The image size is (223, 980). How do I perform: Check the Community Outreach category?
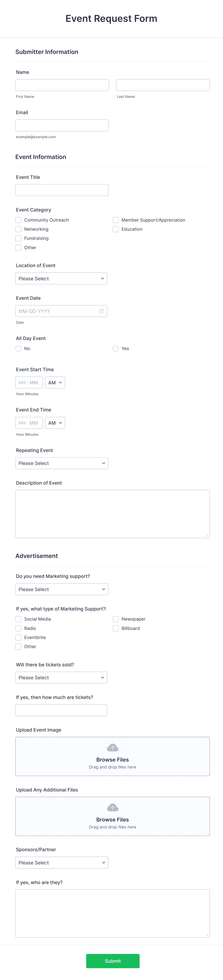pos(18,220)
